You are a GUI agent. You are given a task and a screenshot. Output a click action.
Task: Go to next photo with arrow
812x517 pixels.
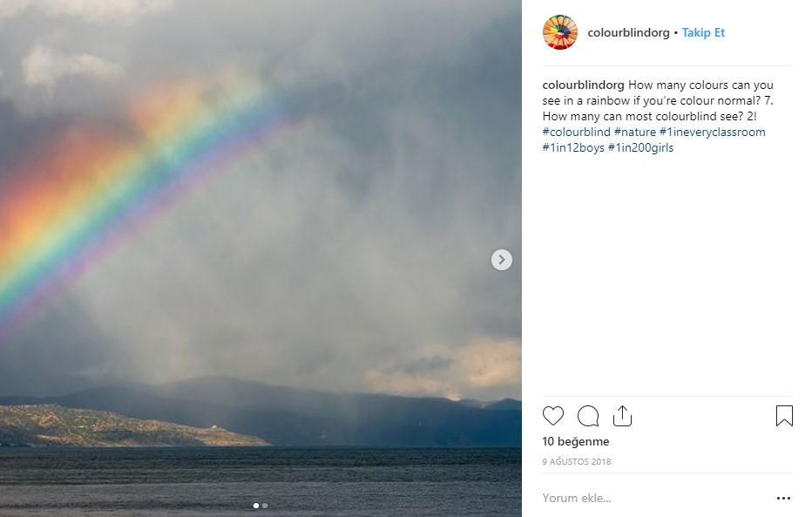click(x=501, y=260)
